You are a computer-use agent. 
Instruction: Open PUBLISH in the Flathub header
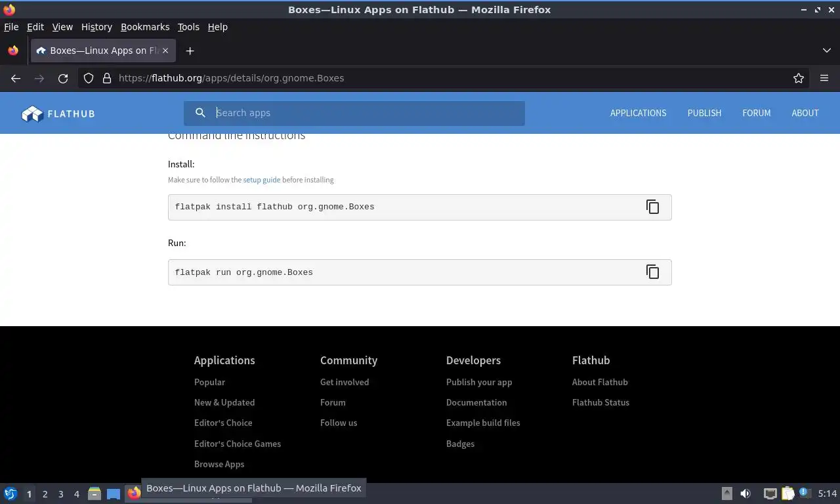(x=704, y=113)
